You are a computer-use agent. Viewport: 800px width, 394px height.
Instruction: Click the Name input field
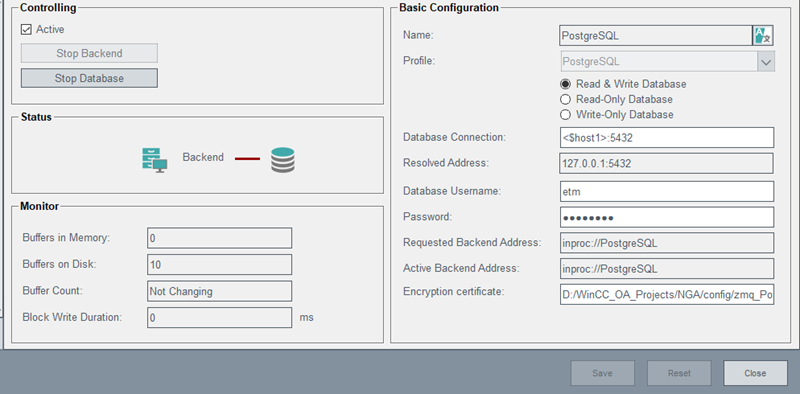[x=656, y=36]
